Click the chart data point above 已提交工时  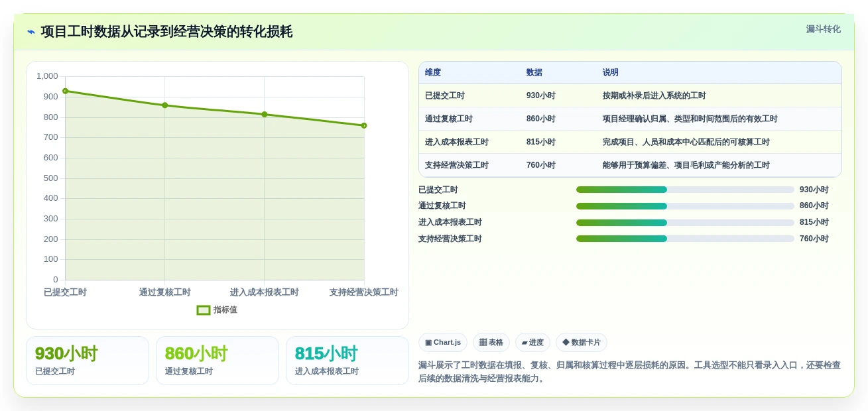[x=65, y=91]
